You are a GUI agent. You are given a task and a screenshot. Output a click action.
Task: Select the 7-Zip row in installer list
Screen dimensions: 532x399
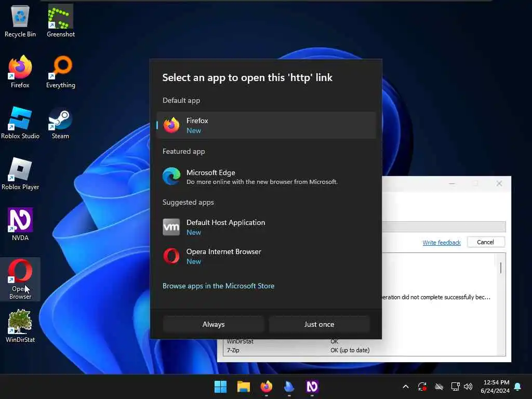[x=360, y=350]
